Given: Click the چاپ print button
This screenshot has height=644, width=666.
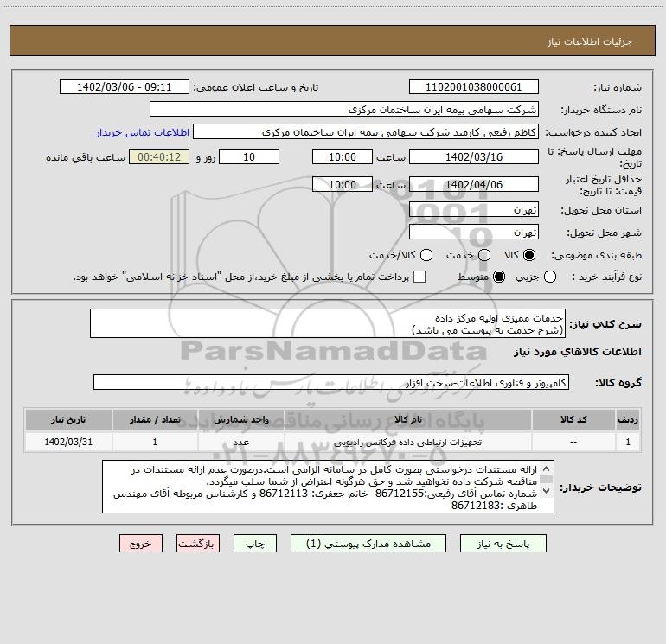Looking at the screenshot, I should coord(255,544).
